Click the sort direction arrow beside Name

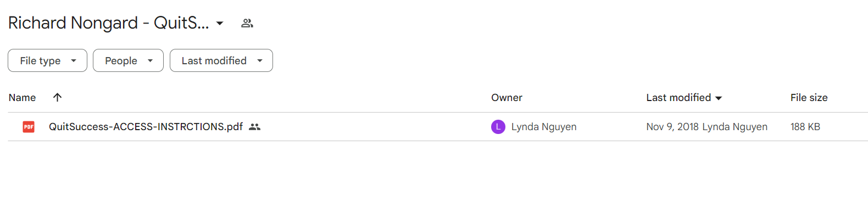(x=57, y=97)
